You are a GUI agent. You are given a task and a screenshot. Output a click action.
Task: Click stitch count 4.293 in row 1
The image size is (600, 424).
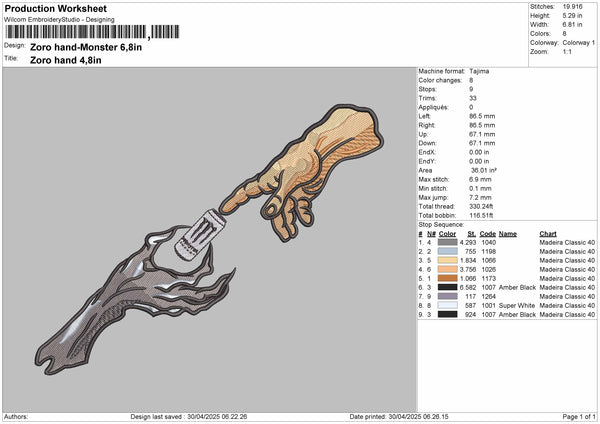pyautogui.click(x=468, y=243)
